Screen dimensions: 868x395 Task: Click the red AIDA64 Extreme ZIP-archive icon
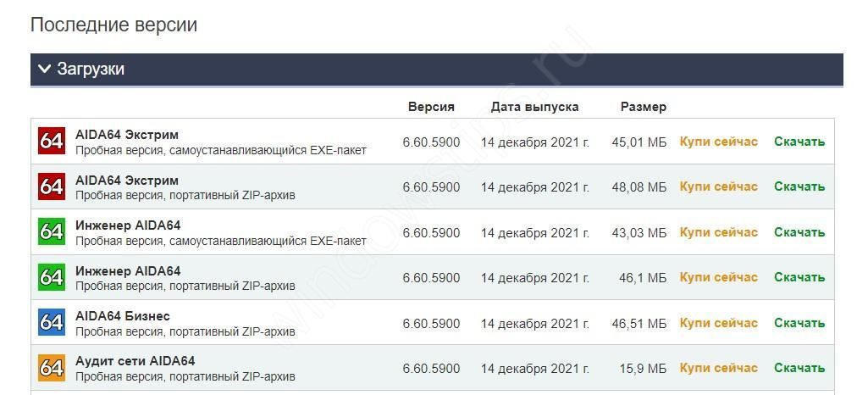52,186
